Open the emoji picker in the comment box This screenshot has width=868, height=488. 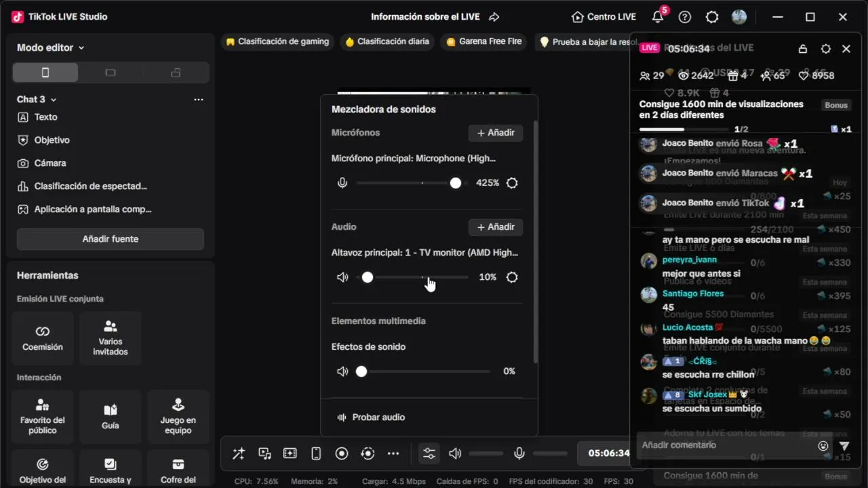click(x=823, y=446)
